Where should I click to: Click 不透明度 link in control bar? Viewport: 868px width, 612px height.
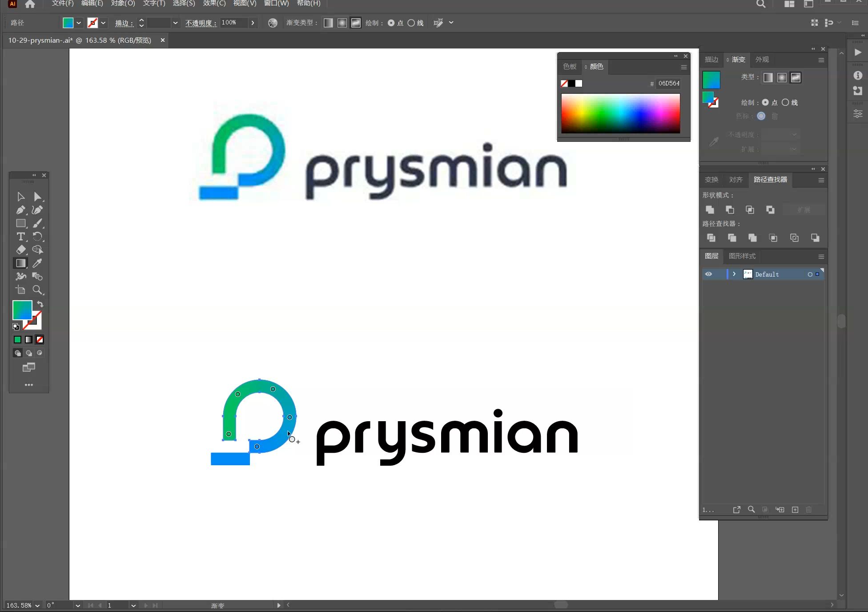[x=201, y=23]
